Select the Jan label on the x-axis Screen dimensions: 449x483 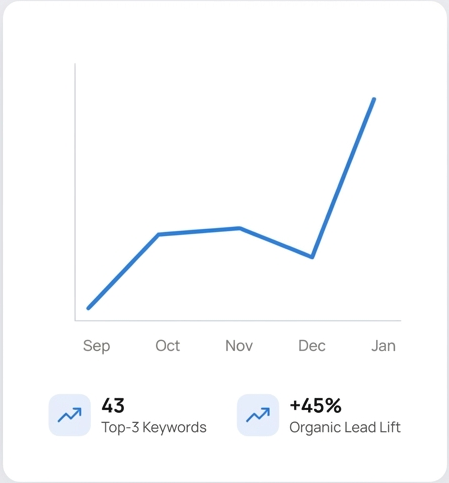pyautogui.click(x=383, y=346)
